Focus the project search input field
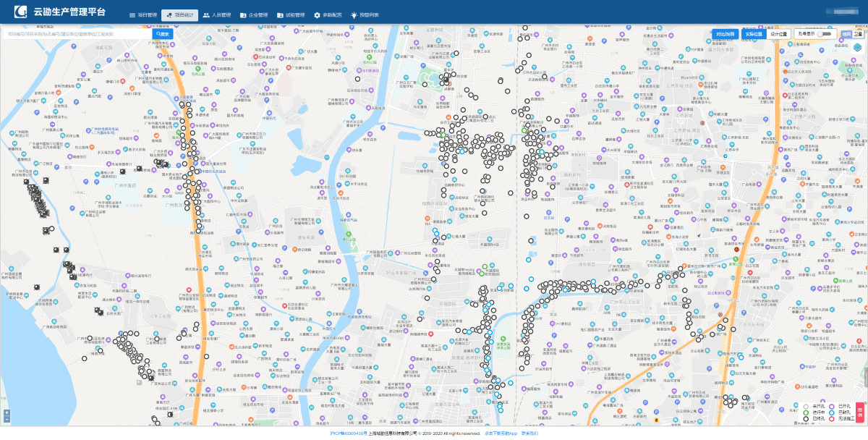Image resolution: width=868 pixels, height=440 pixels. [77, 33]
